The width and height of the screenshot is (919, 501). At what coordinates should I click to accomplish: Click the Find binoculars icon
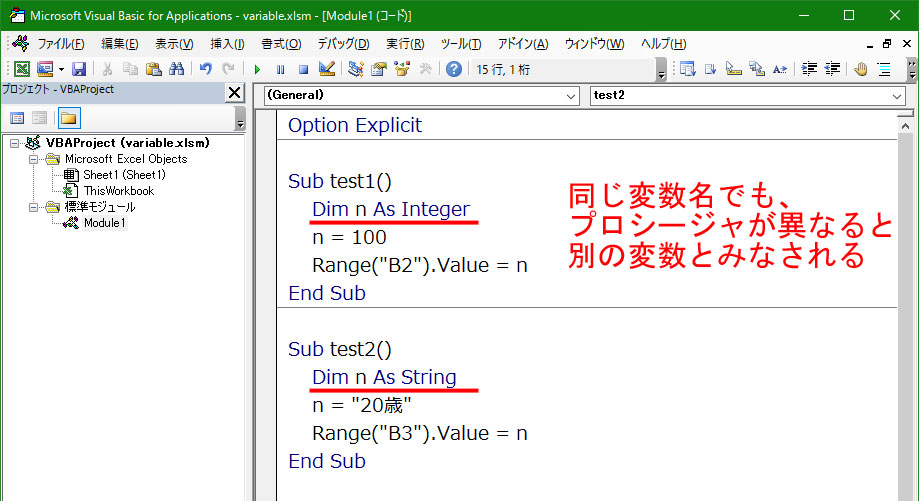click(176, 69)
